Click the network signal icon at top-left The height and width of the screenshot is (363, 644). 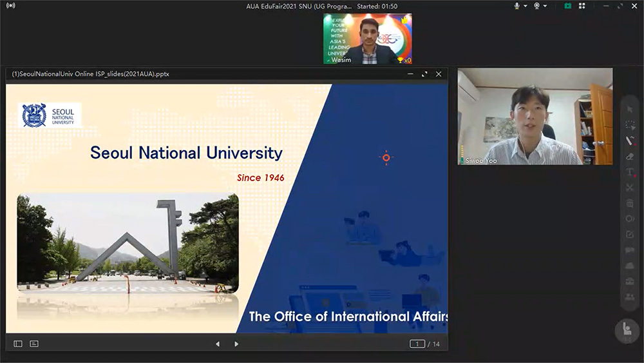pyautogui.click(x=11, y=6)
